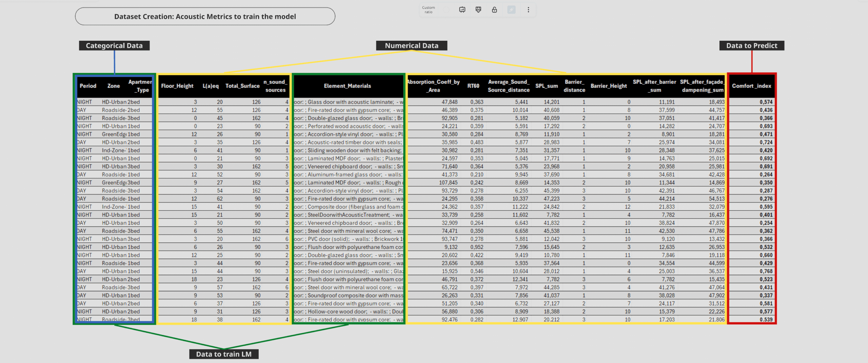Image resolution: width=868 pixels, height=363 pixels.
Task: Click the Absorption_Coeff_by_Area column header
Action: click(433, 86)
